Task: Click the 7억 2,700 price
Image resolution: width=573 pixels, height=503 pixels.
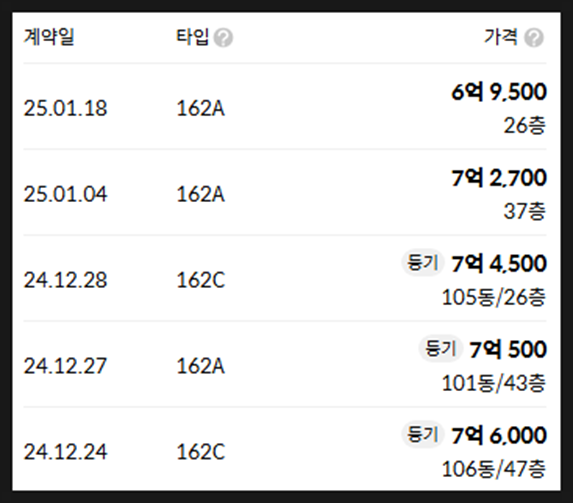Action: [499, 178]
